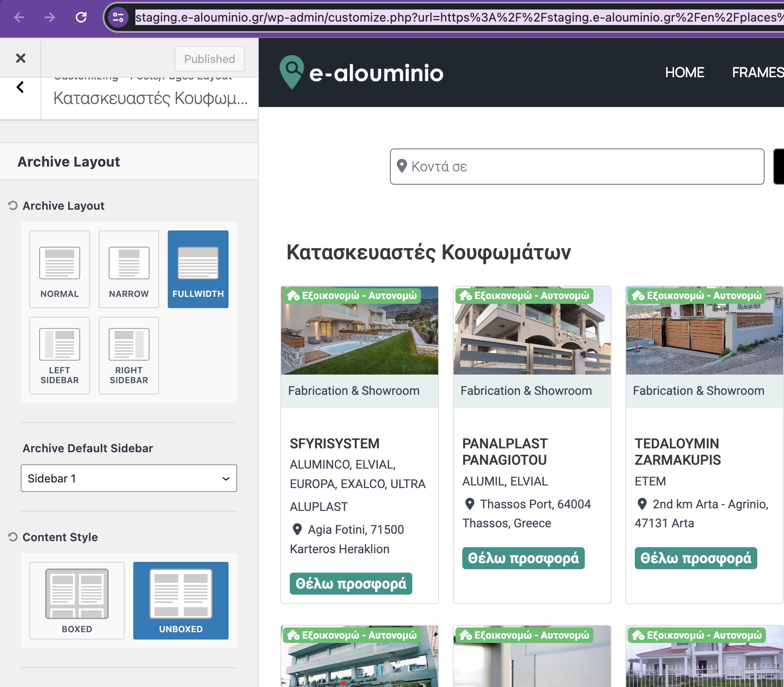Viewport: 784px width, 687px height.
Task: Close the Customizer with the X button
Action: click(x=20, y=58)
